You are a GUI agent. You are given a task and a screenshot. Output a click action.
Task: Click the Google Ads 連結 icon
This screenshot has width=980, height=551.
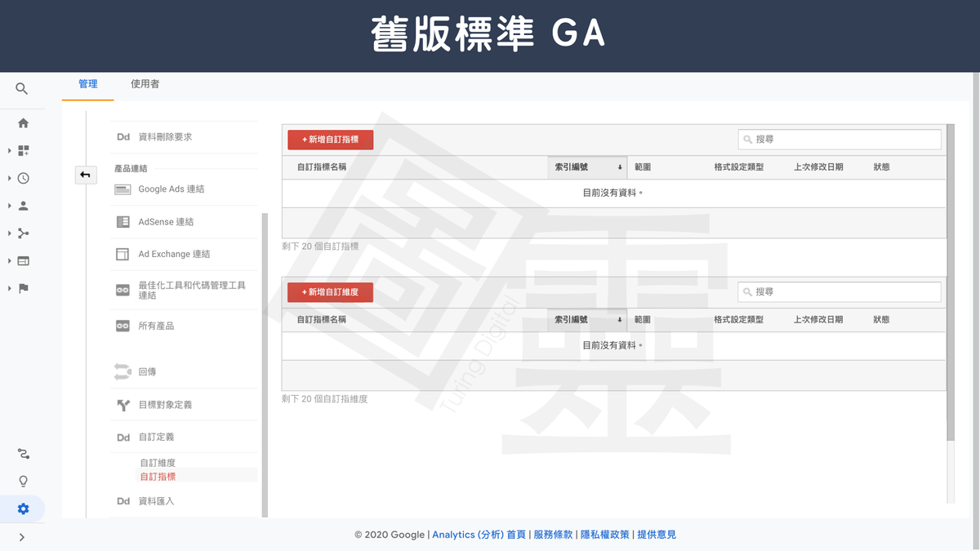coord(122,189)
